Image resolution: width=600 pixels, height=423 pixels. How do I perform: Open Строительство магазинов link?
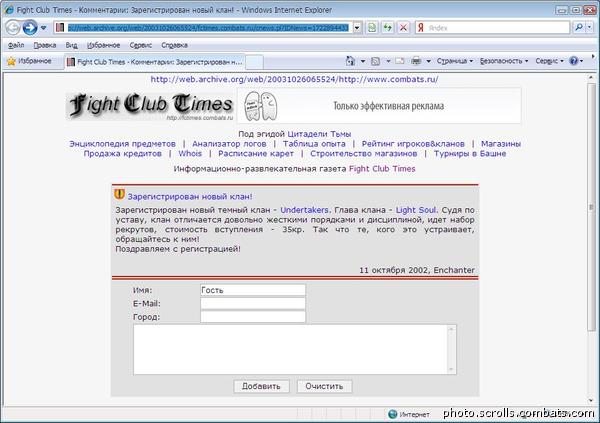click(x=364, y=154)
